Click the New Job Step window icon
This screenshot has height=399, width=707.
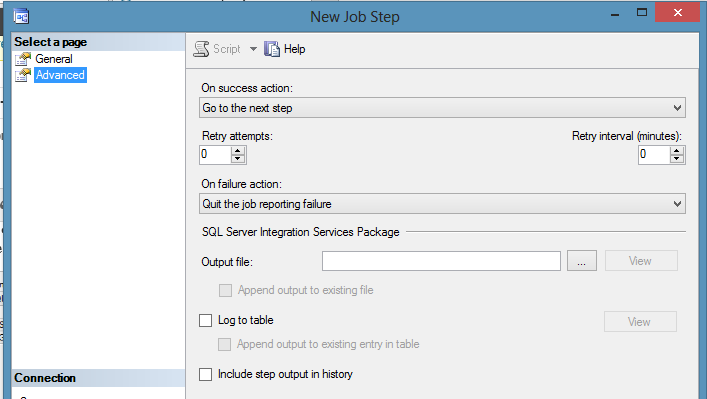coord(21,17)
